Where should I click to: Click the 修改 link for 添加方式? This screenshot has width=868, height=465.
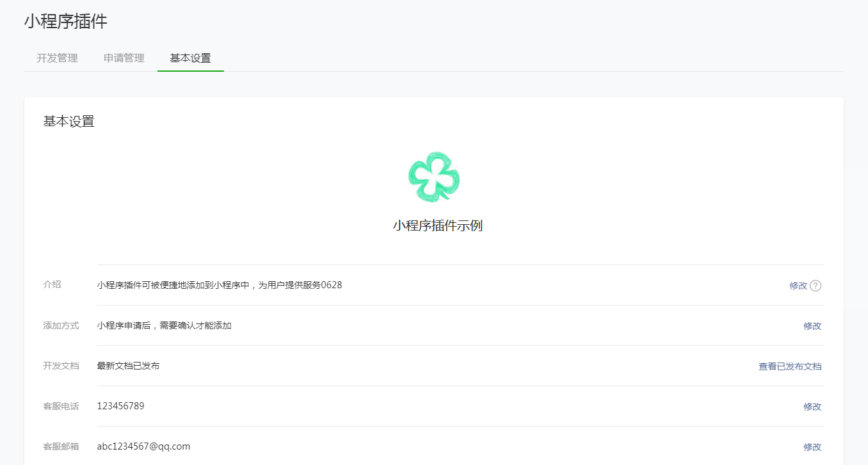click(812, 326)
